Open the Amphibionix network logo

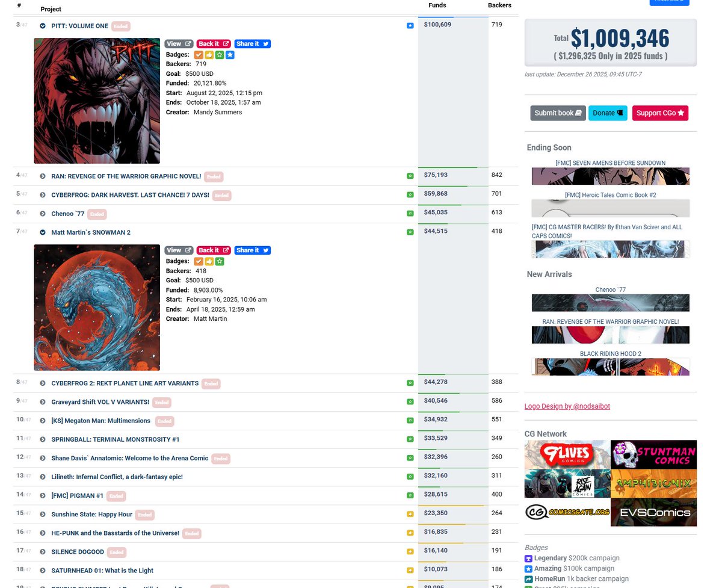[654, 483]
